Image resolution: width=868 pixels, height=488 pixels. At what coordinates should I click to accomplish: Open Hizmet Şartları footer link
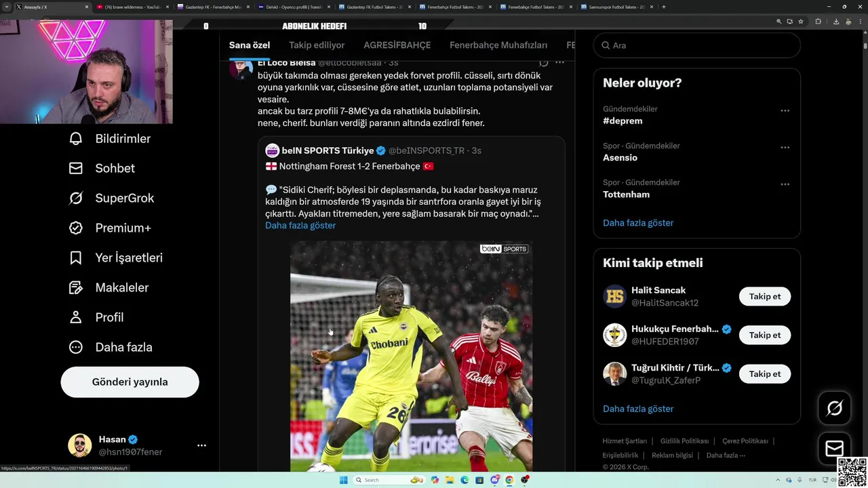tap(625, 441)
